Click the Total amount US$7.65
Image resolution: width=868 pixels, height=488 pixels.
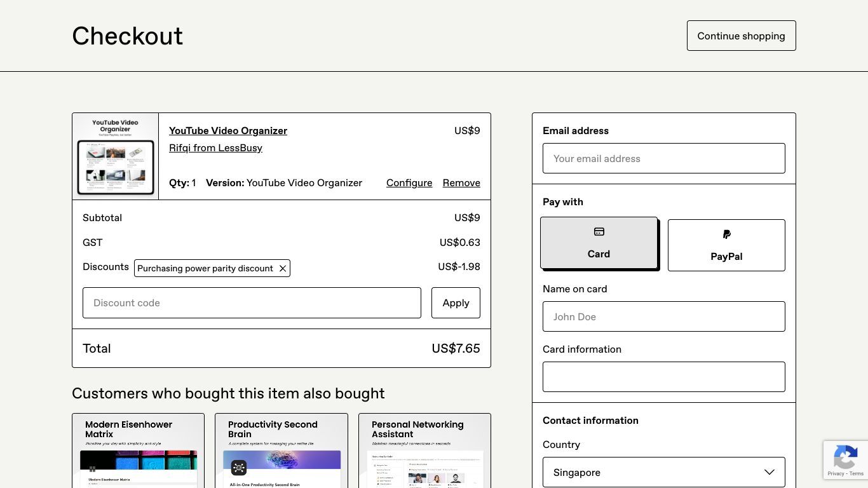(x=456, y=348)
